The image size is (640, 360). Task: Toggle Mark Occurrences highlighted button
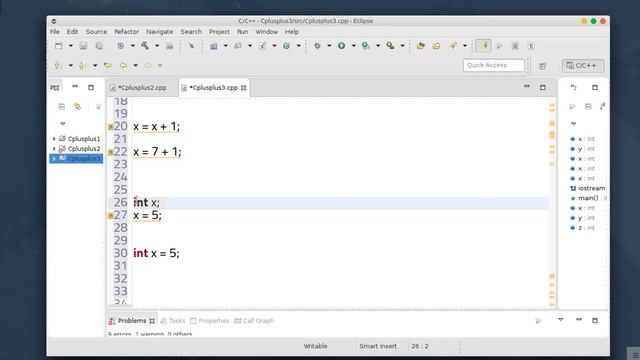coord(483,46)
